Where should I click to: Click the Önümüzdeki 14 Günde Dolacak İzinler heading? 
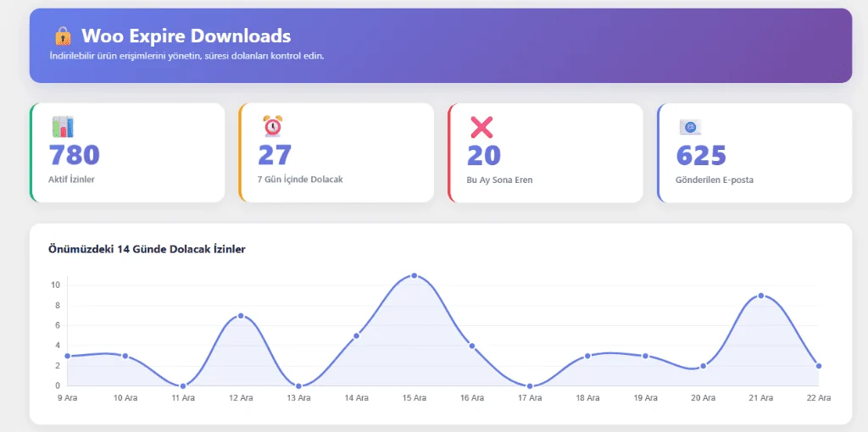pos(147,250)
